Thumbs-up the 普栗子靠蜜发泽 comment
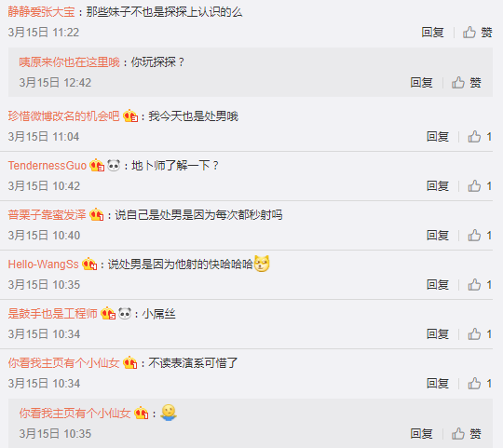 [x=480, y=236]
